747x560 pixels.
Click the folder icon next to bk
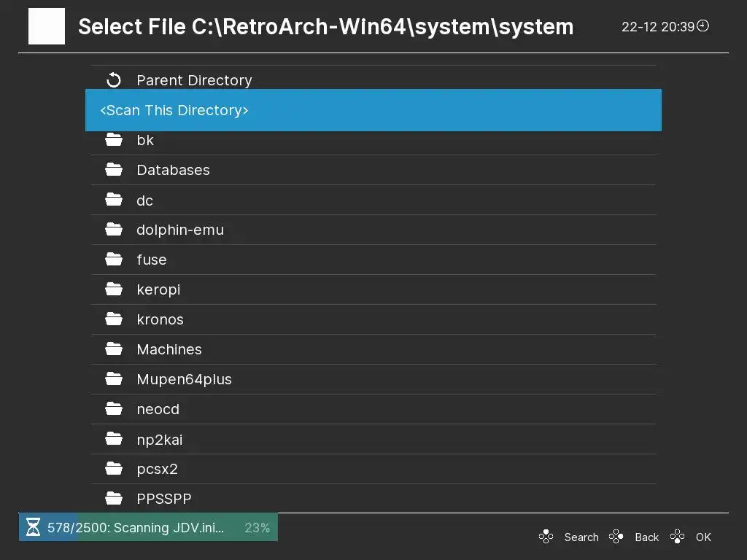[113, 140]
